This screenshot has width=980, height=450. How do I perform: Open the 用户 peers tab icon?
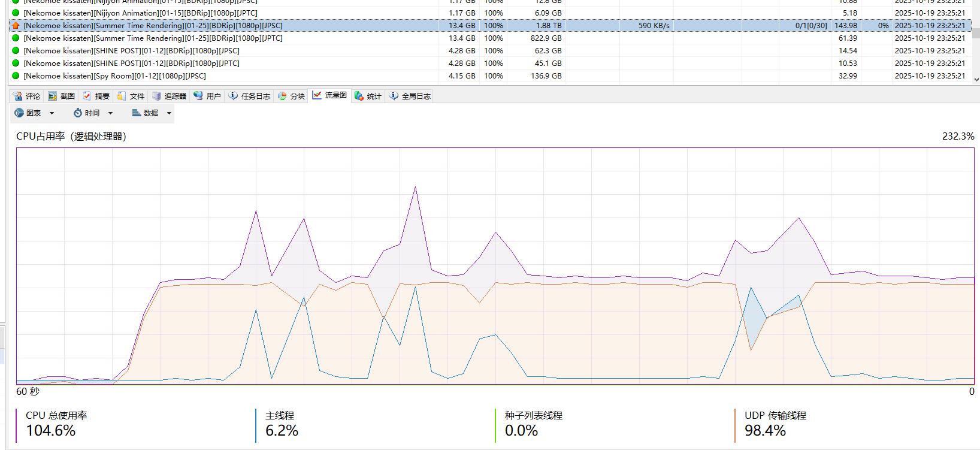click(198, 96)
